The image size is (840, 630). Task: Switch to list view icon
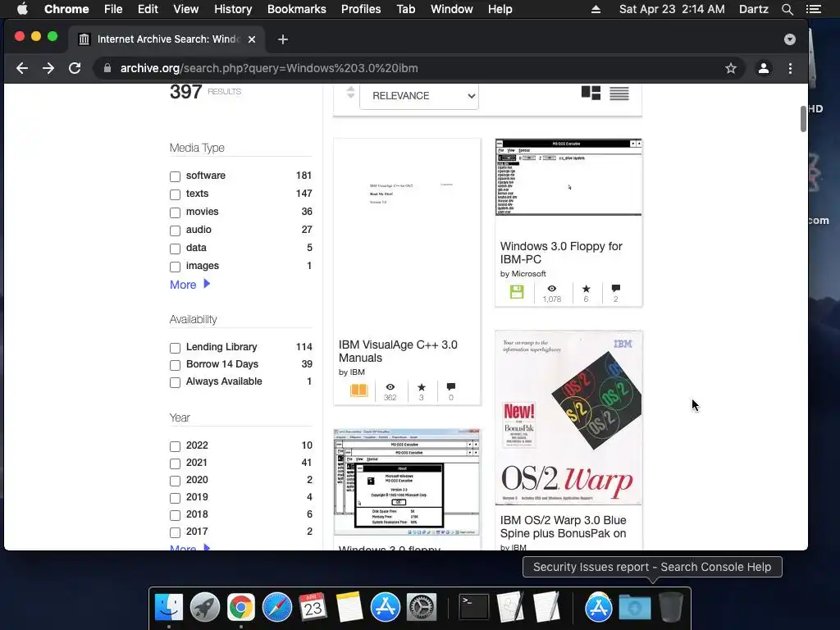619,94
